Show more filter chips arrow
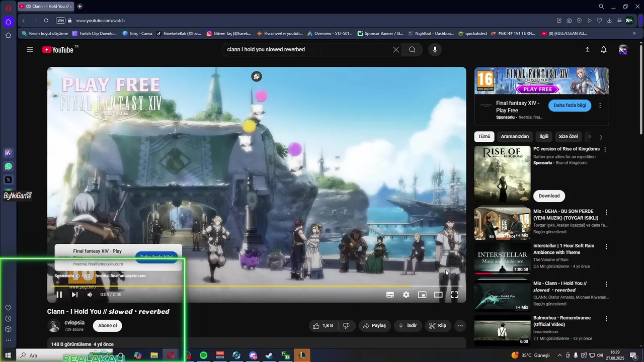This screenshot has width=644, height=362. pyautogui.click(x=601, y=137)
